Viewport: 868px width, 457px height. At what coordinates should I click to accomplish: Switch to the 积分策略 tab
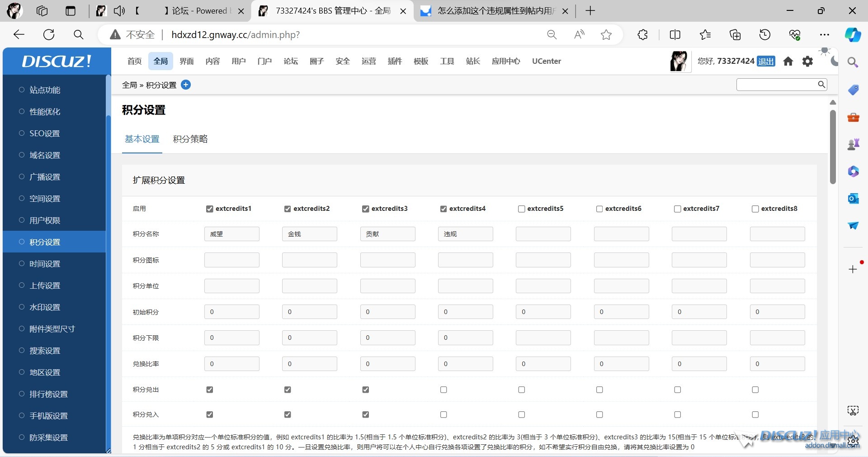click(x=190, y=139)
